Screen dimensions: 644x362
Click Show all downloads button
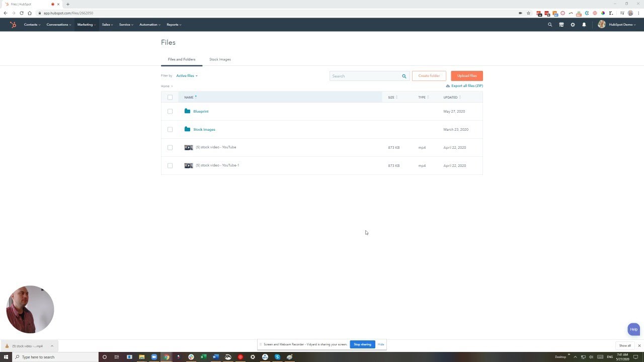[625, 346]
